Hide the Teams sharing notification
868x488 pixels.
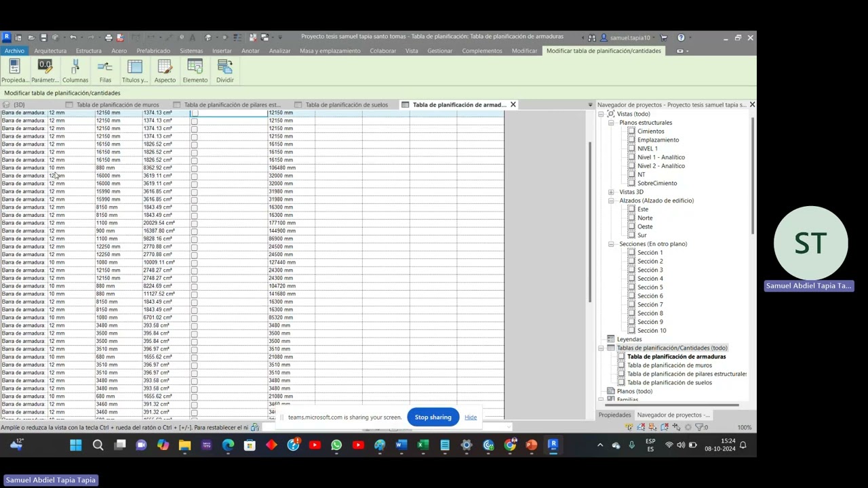[x=471, y=418]
